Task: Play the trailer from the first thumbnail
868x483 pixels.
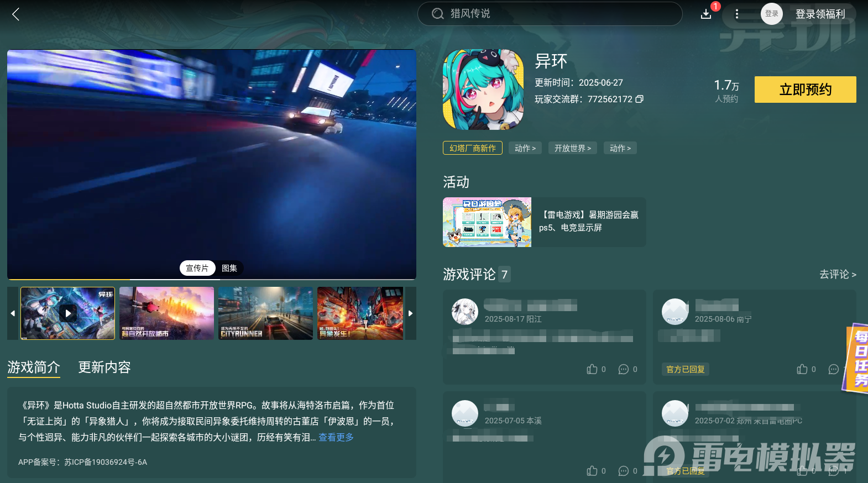Action: pyautogui.click(x=68, y=313)
